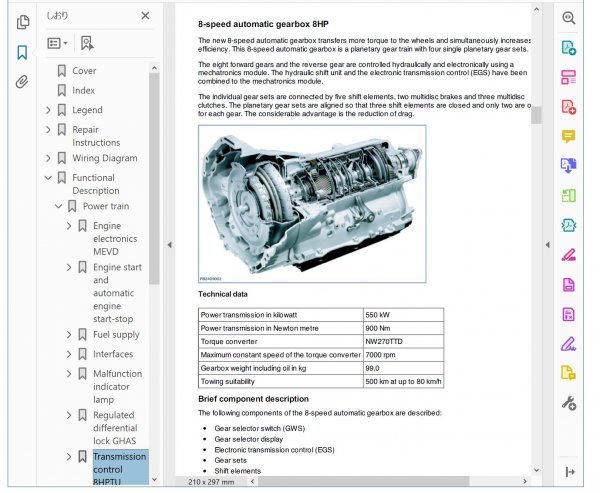Expand Transmission control 8HPTU bookmark
The image size is (600, 493).
(x=69, y=457)
